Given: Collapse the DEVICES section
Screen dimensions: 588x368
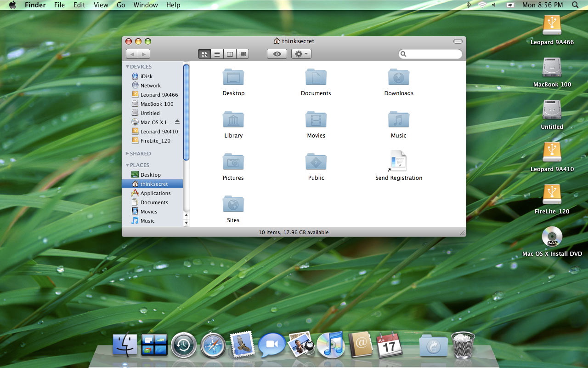Looking at the screenshot, I should [128, 66].
